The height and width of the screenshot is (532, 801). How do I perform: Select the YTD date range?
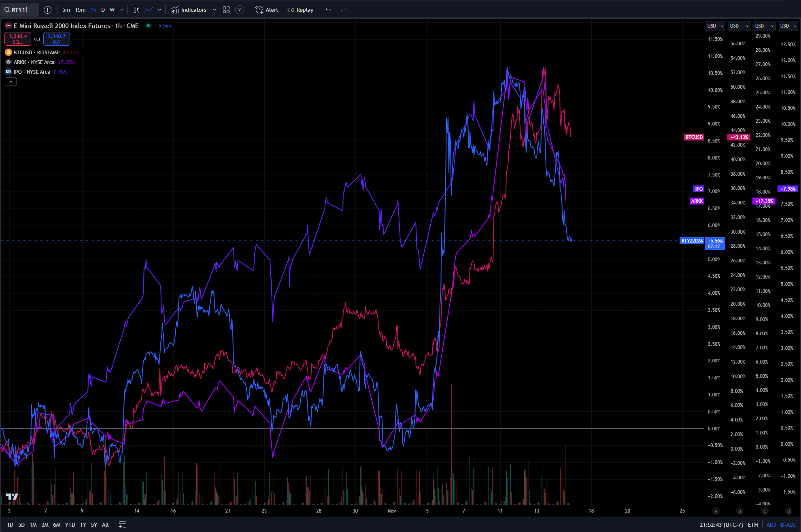(x=70, y=524)
